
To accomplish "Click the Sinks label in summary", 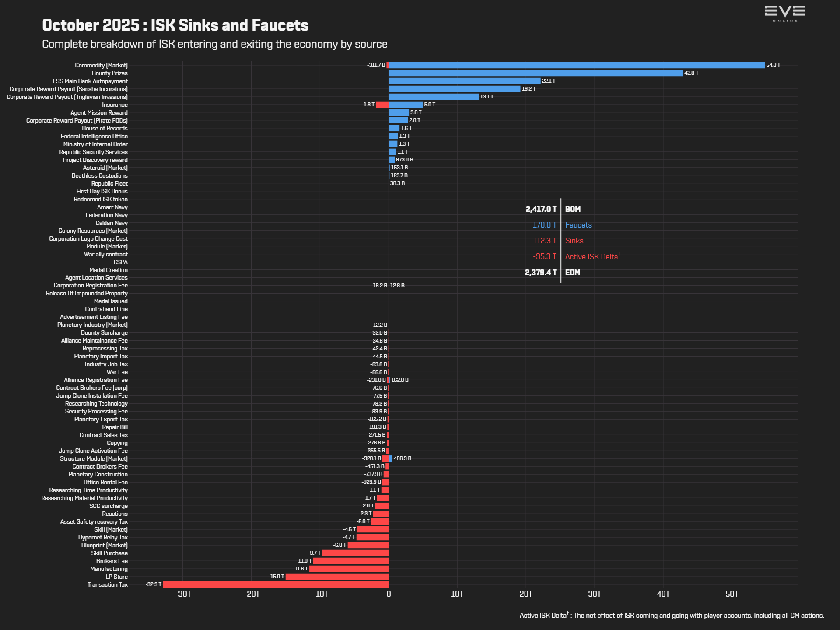I will click(x=574, y=241).
